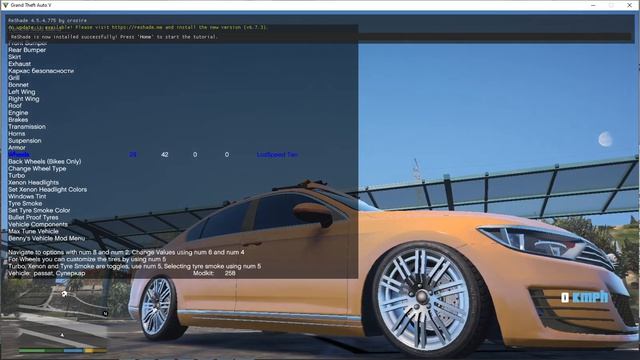Toggle Tyre Smoke

click(x=25, y=203)
